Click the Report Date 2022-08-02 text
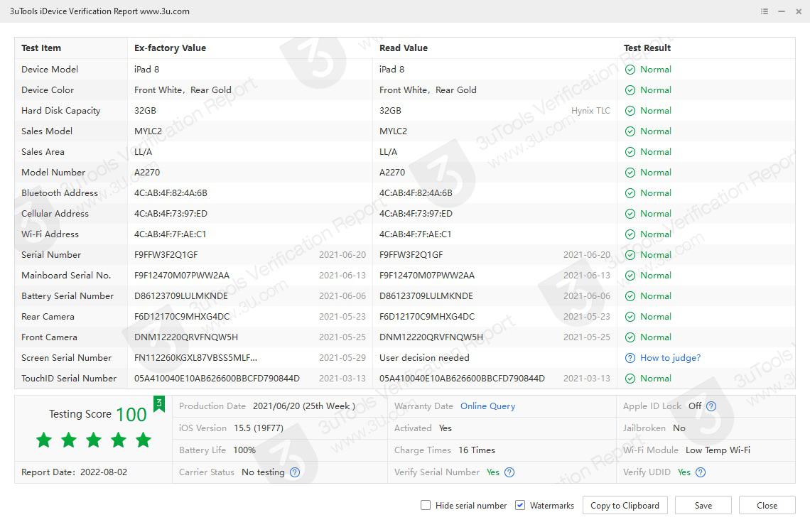The width and height of the screenshot is (810, 532). (74, 472)
